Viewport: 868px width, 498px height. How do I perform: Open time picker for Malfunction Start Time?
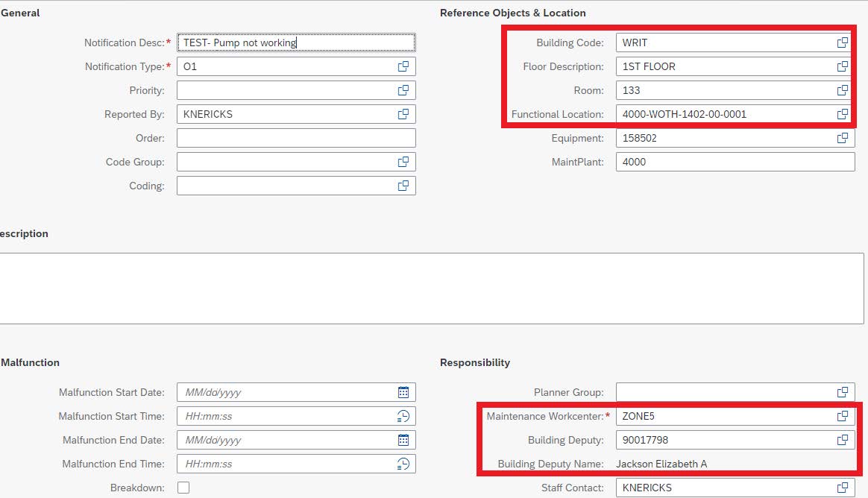pyautogui.click(x=403, y=416)
